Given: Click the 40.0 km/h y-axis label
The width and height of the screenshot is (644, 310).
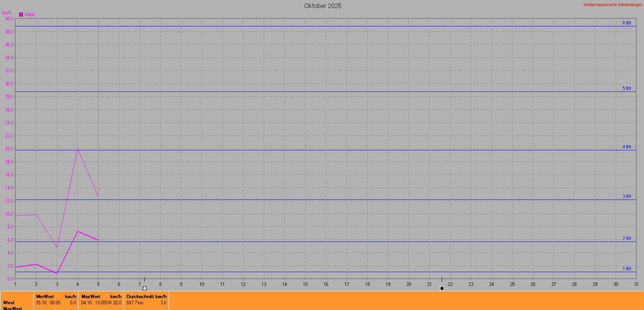Looking at the screenshot, I should pos(9,19).
